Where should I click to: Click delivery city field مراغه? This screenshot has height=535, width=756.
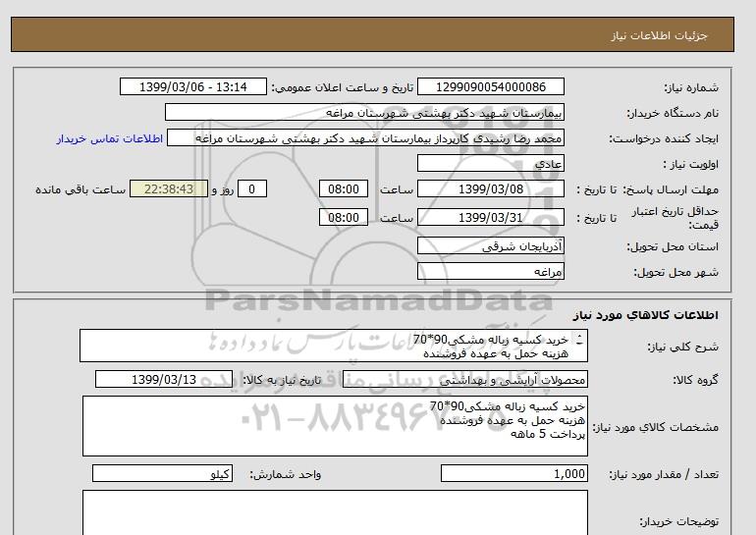(490, 272)
